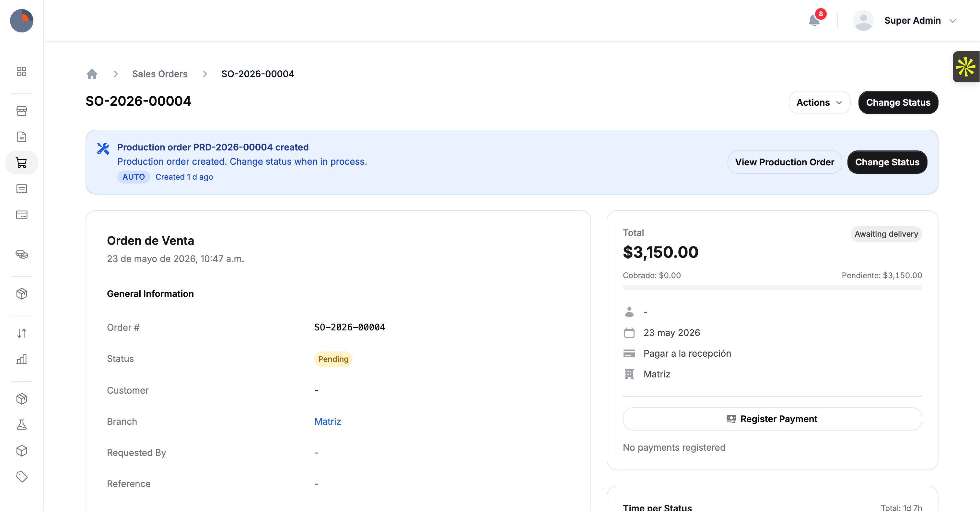Click 'Pendiente: $3,150.00' text

(881, 276)
